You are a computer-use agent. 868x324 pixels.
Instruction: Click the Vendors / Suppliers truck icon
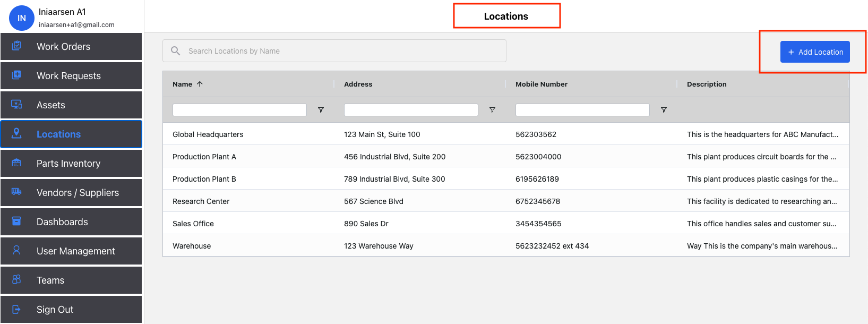[x=16, y=192]
